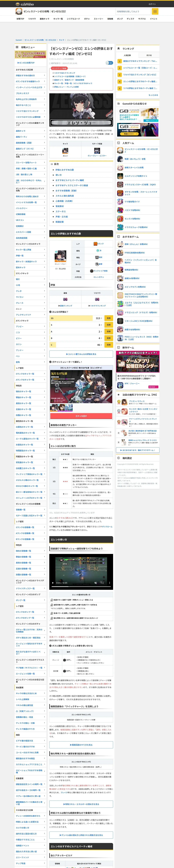Vote for the S rating
This screenshot has height=868, width=174.
coord(108,325)
